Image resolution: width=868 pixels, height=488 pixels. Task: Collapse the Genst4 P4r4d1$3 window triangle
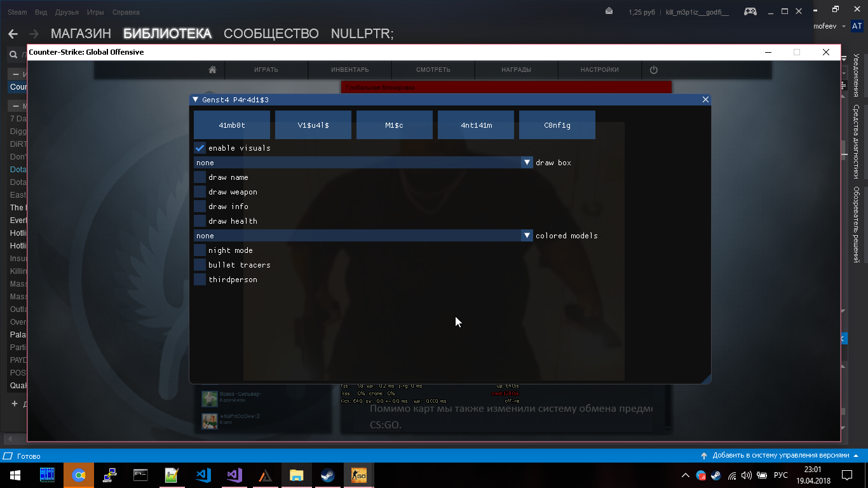click(196, 100)
